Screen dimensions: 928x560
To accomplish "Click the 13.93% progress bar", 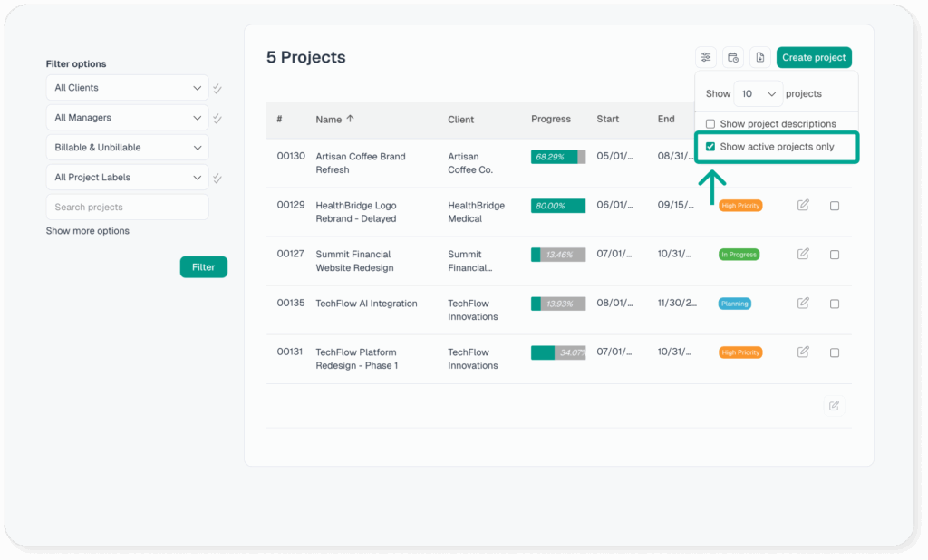I will click(x=558, y=304).
